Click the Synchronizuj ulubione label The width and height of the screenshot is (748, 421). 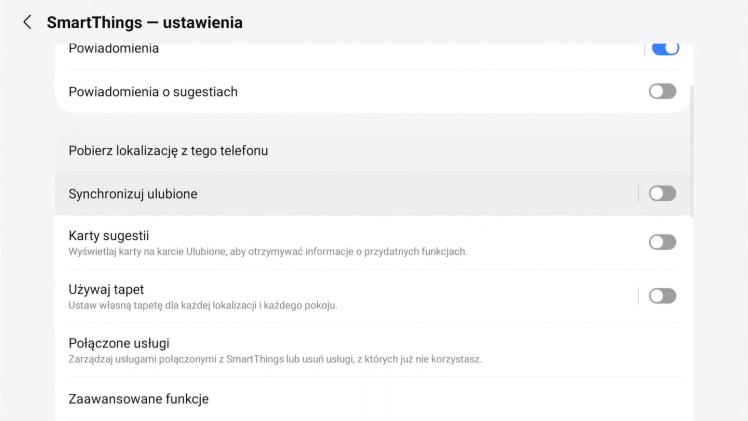(x=133, y=193)
